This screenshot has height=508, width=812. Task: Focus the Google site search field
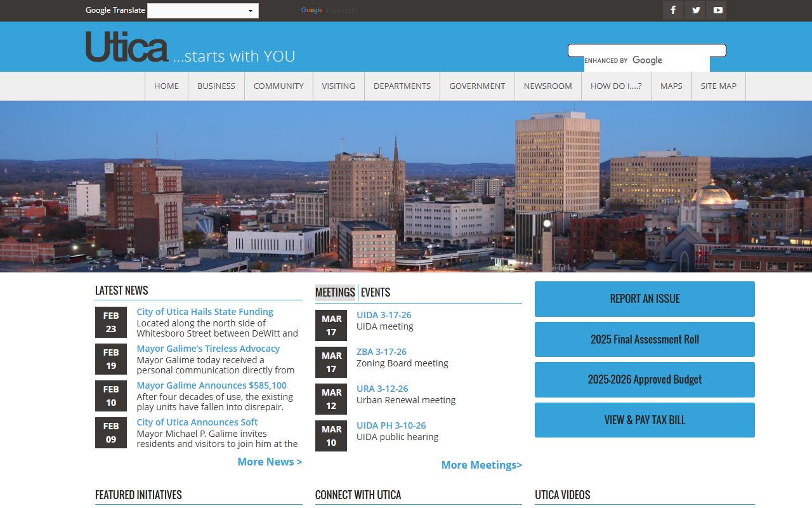coord(646,51)
